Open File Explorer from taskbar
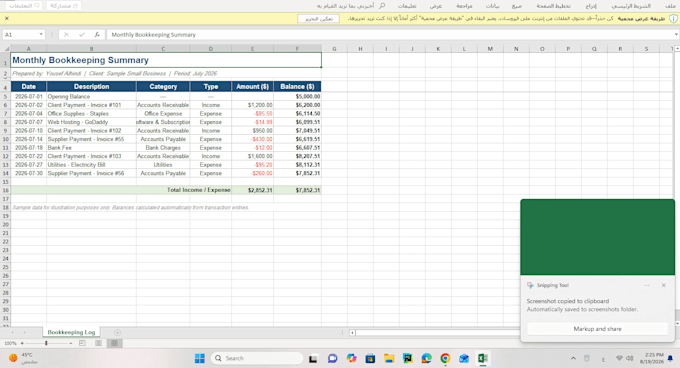 point(389,358)
